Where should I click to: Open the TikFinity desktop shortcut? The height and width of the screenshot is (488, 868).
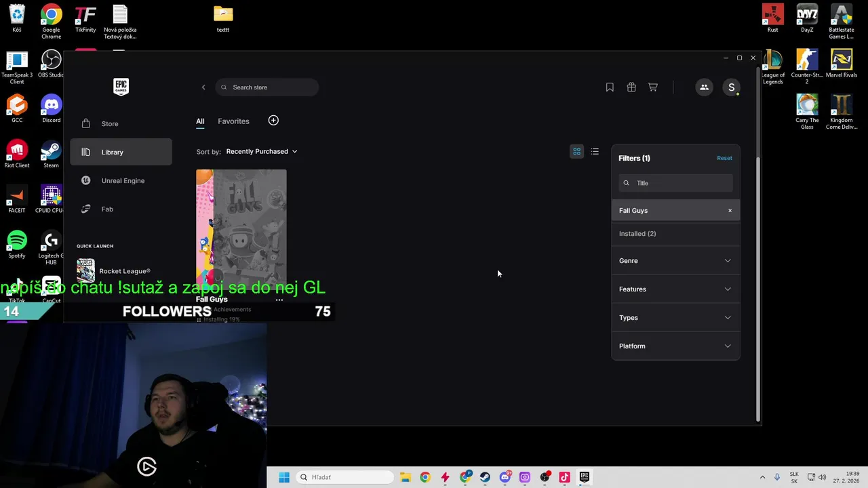click(85, 19)
